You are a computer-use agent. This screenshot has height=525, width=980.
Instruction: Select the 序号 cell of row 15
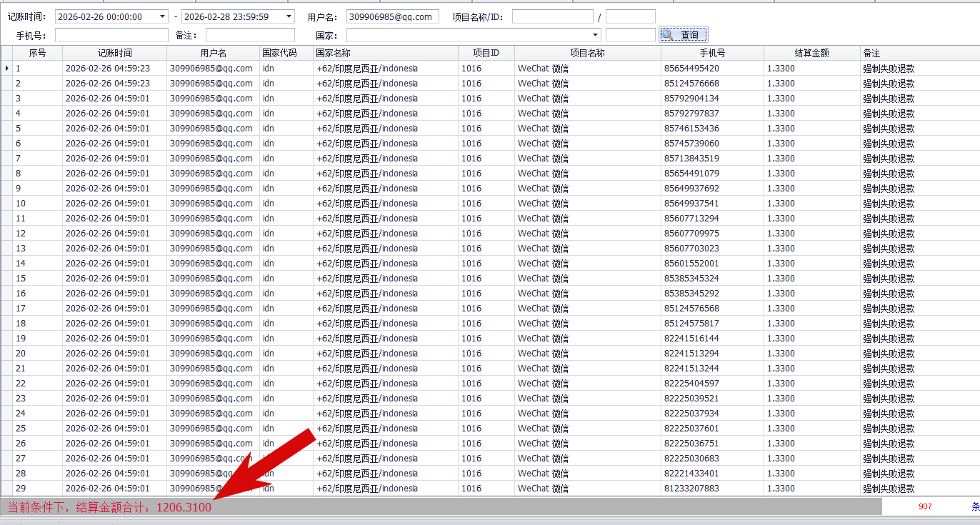pos(37,279)
